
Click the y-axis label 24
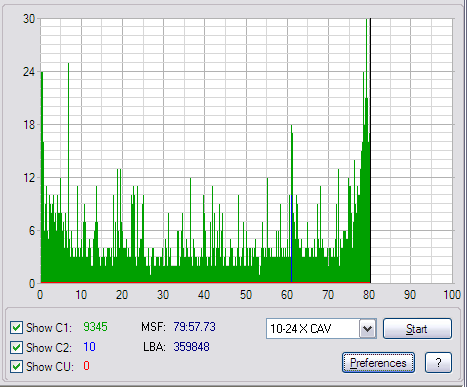tap(29, 71)
